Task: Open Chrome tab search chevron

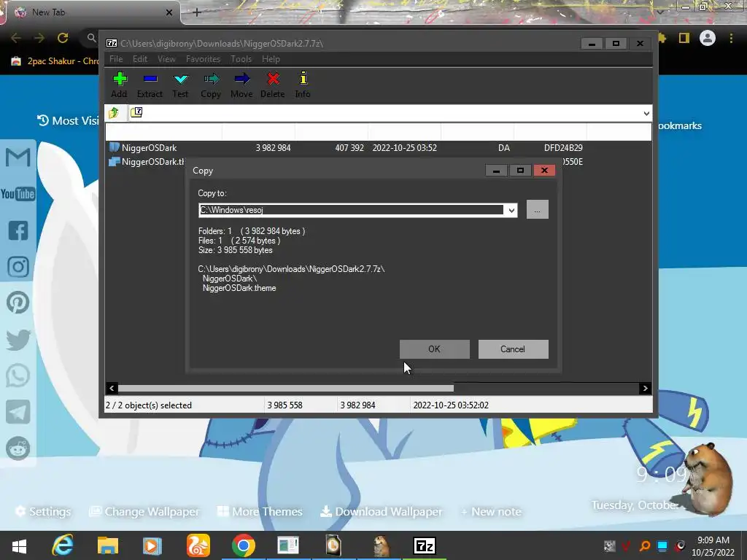Action: click(x=661, y=12)
